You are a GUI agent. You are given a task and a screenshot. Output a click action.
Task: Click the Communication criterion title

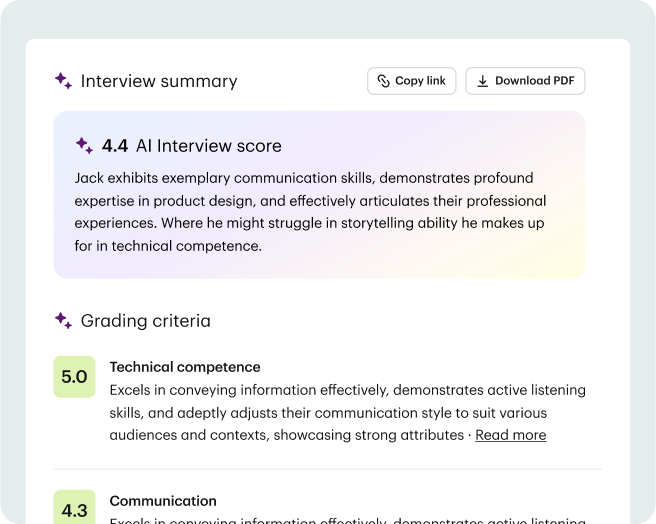pos(163,501)
